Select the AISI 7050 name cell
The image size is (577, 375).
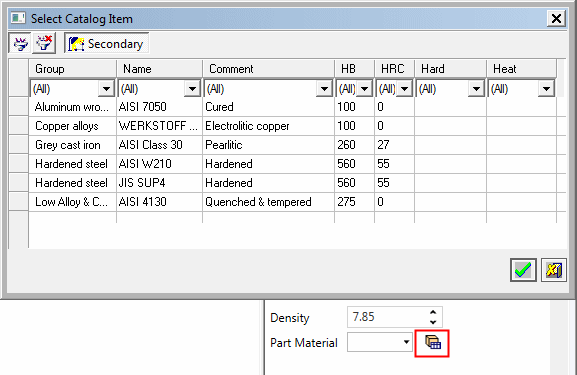point(159,107)
